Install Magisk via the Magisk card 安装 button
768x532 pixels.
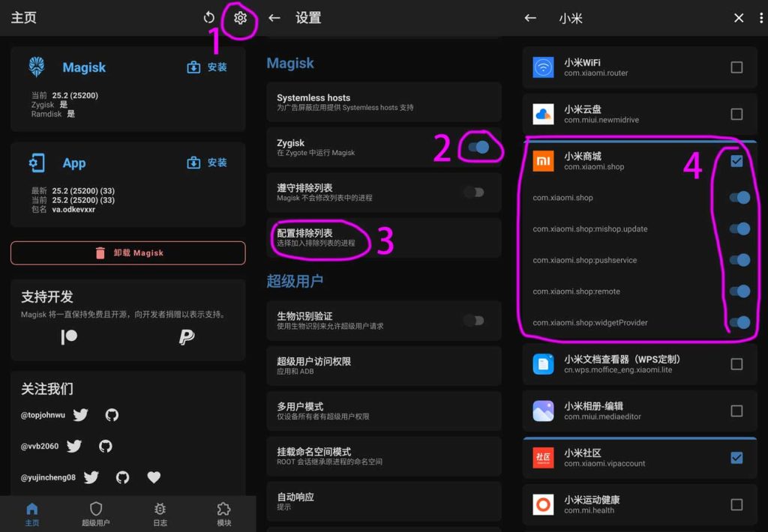207,67
